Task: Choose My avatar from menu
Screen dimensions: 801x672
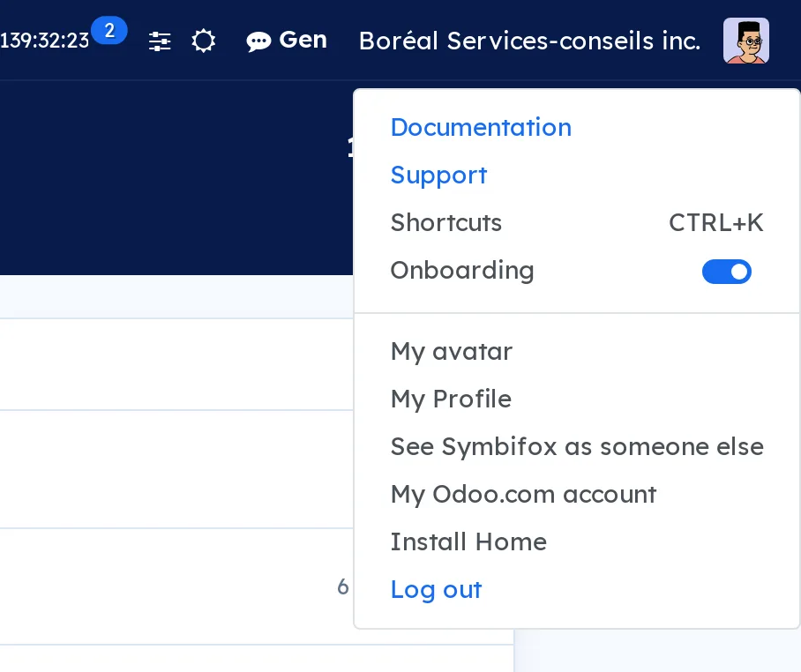Action: [451, 352]
